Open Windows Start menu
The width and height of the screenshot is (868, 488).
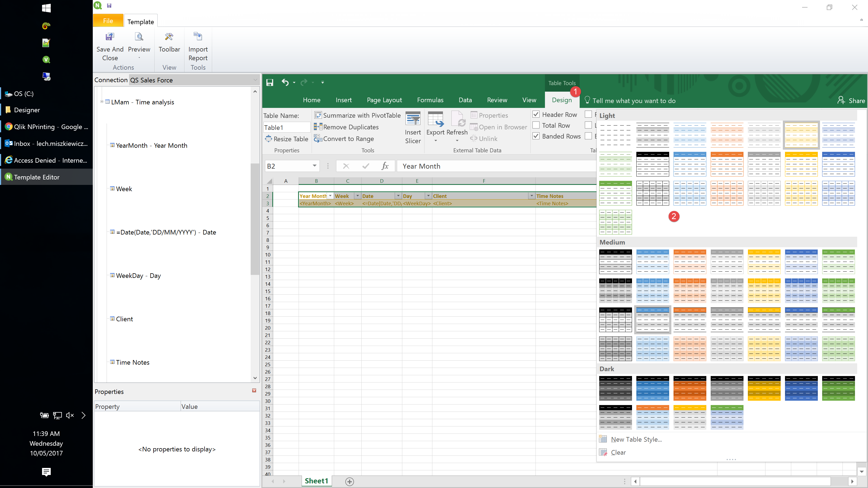(x=46, y=8)
